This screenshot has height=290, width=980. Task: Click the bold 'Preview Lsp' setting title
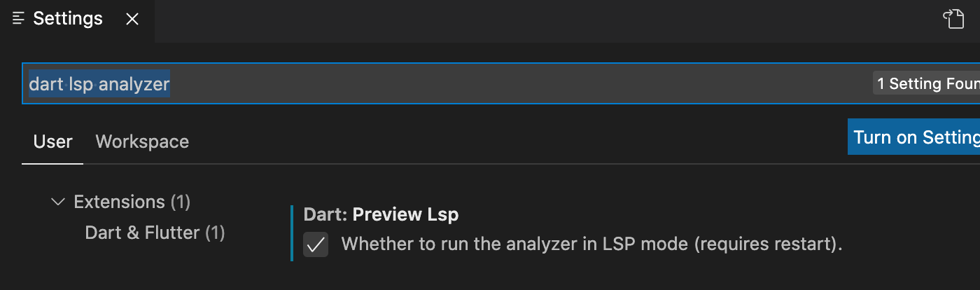405,214
